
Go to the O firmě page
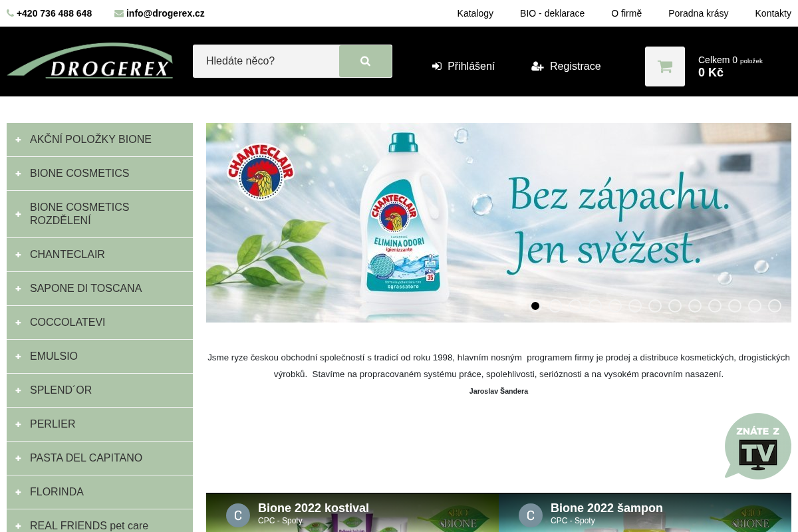626,13
